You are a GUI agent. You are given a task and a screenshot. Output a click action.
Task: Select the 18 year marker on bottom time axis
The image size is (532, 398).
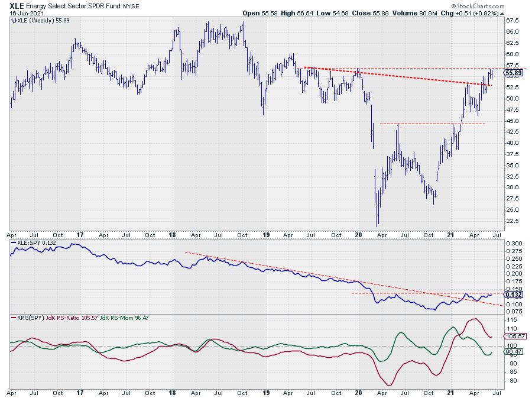pyautogui.click(x=173, y=392)
